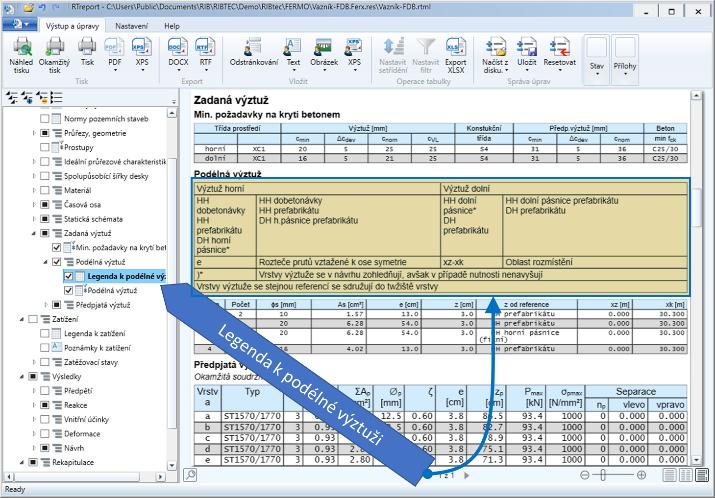Image resolution: width=715 pixels, height=498 pixels.
Task: Click the first tree toolbar expand icon
Action: (12, 97)
